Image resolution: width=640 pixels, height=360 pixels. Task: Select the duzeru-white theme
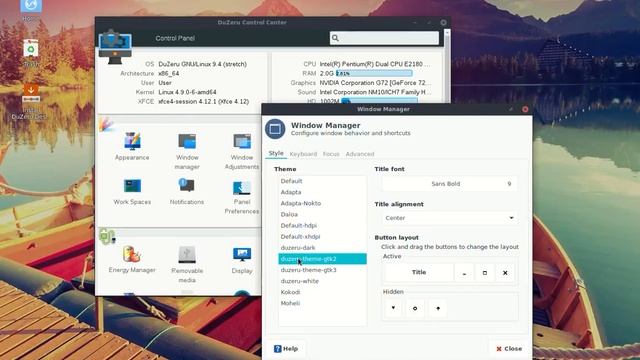pyautogui.click(x=322, y=281)
